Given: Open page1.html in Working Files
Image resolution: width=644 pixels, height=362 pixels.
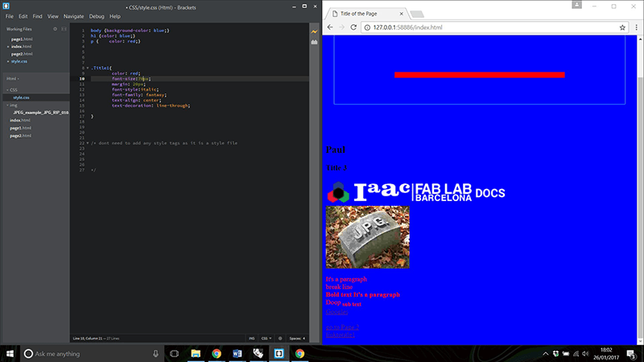Looking at the screenshot, I should (x=22, y=39).
